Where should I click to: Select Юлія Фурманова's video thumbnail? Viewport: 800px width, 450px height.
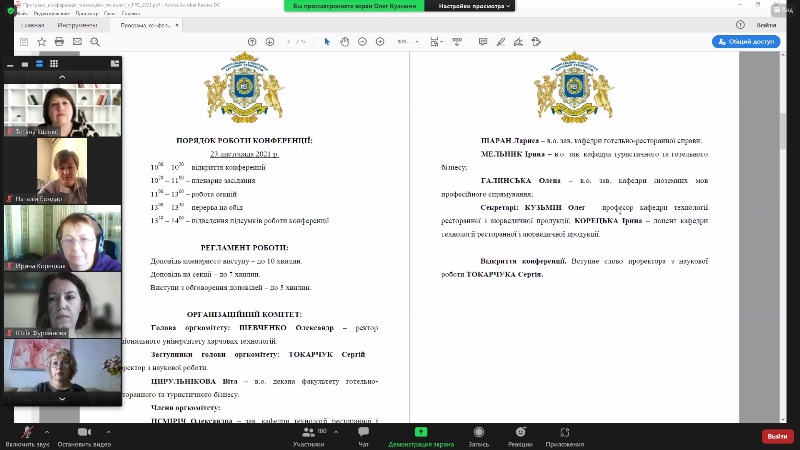(62, 305)
